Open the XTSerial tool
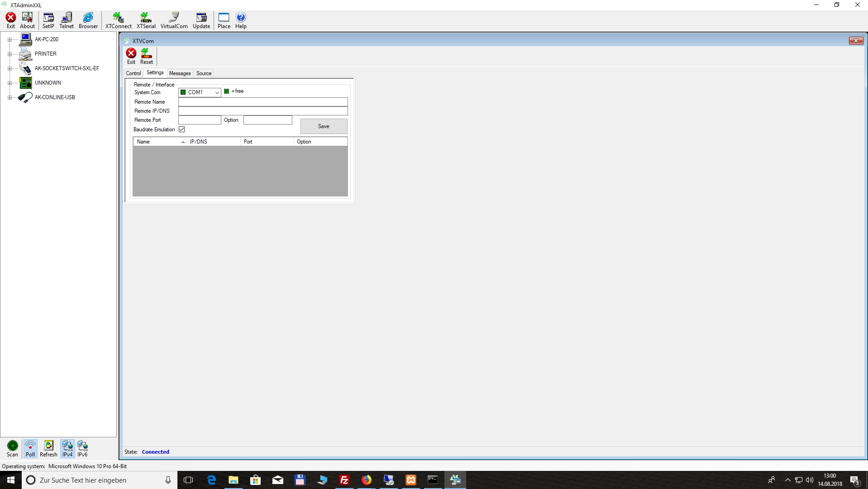The image size is (868, 489). point(146,20)
